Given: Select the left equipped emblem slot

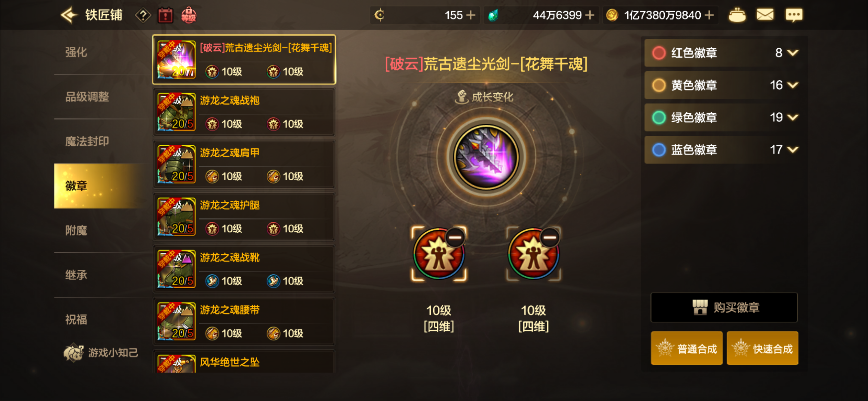Looking at the screenshot, I should click(439, 254).
